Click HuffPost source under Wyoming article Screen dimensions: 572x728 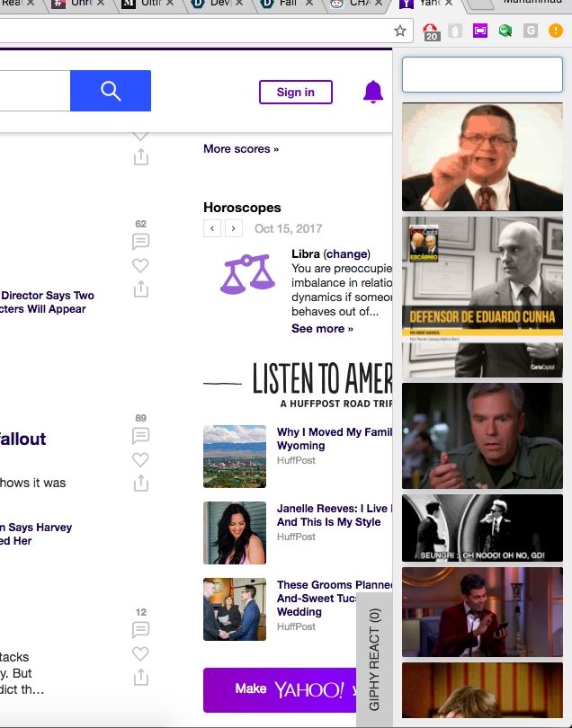pos(296,460)
